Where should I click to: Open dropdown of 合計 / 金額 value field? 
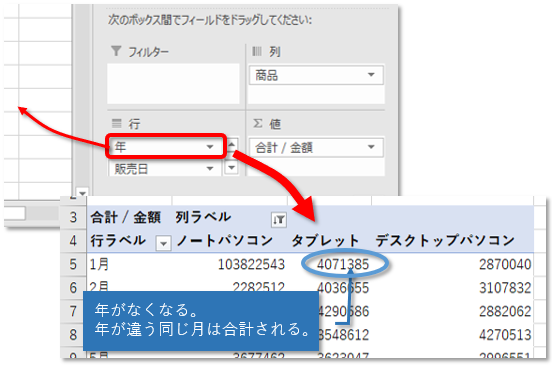point(371,147)
